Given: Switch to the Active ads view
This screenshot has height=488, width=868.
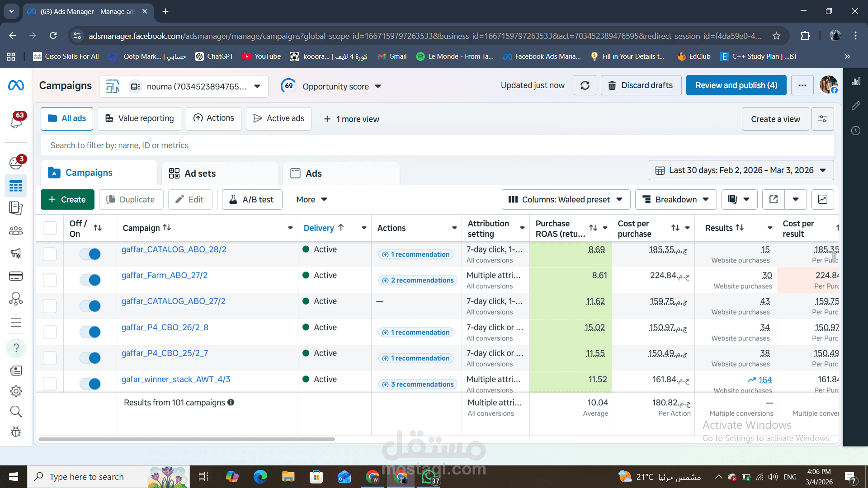Looking at the screenshot, I should (278, 118).
